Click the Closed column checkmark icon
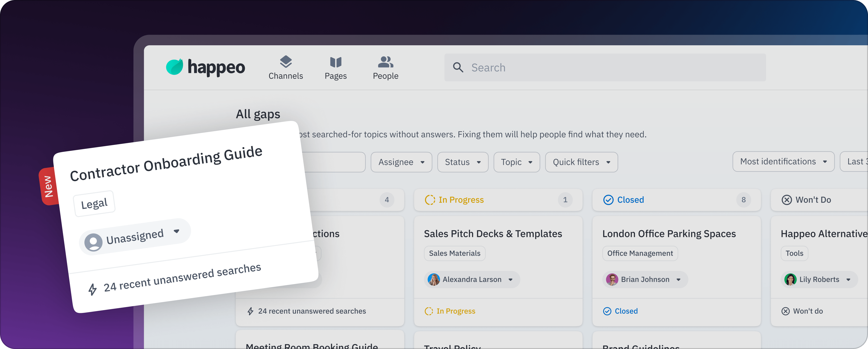Image resolution: width=868 pixels, height=349 pixels. [608, 200]
